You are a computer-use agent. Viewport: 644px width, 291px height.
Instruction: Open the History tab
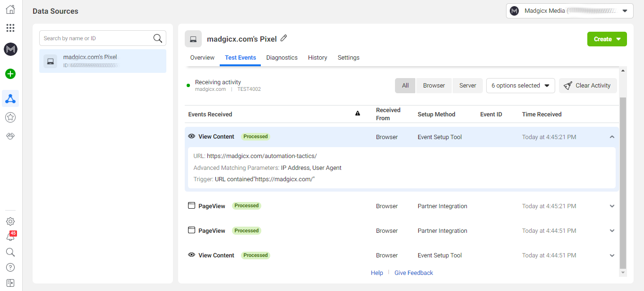click(x=318, y=58)
